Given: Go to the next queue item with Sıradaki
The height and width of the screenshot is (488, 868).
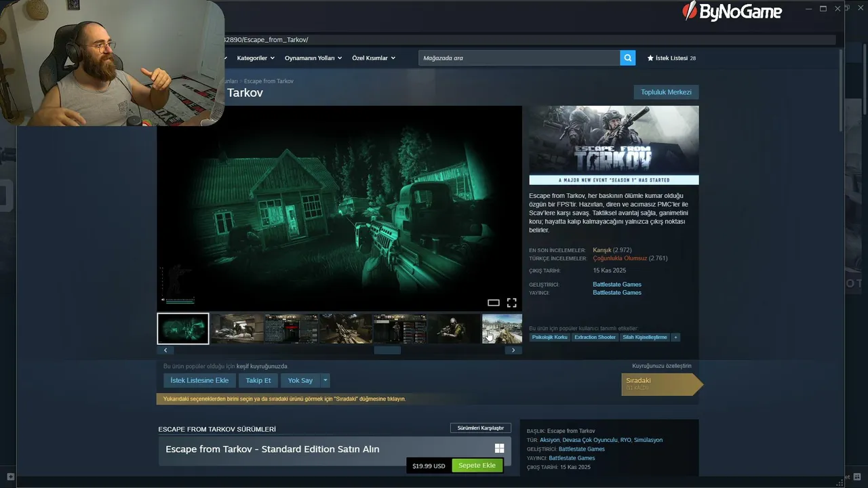Looking at the screenshot, I should (662, 384).
